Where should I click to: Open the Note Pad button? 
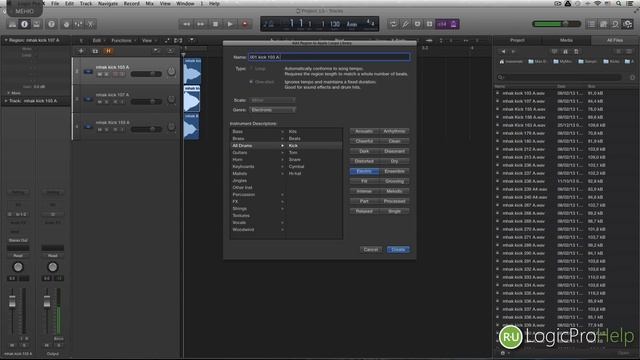click(x=603, y=24)
